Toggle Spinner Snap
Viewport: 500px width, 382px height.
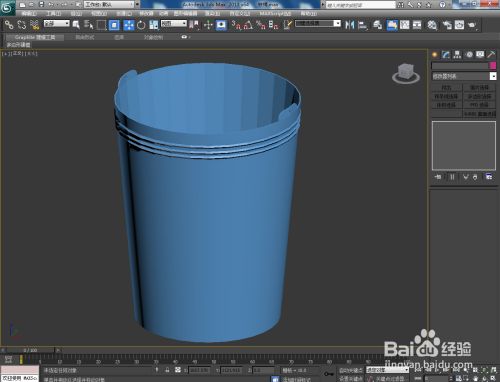[x=273, y=25]
